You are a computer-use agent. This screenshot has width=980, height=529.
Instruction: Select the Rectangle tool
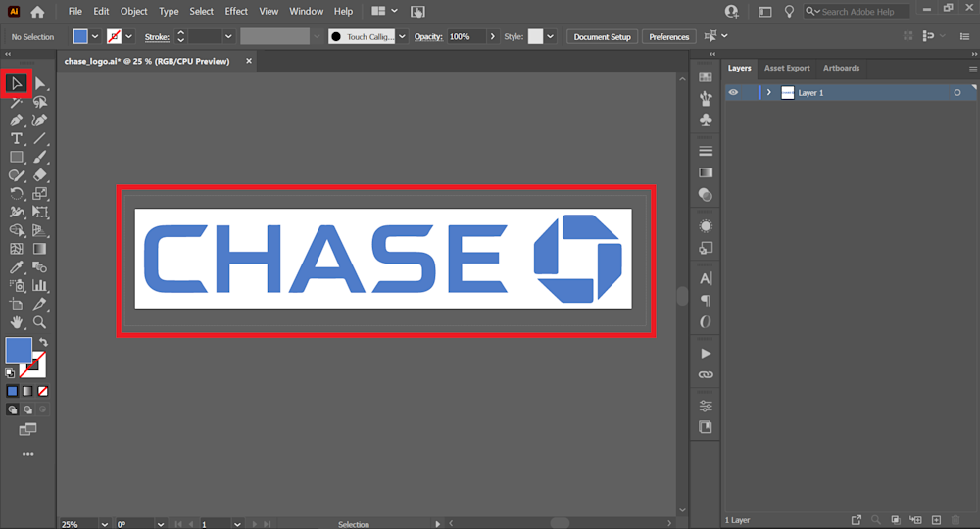tap(17, 157)
